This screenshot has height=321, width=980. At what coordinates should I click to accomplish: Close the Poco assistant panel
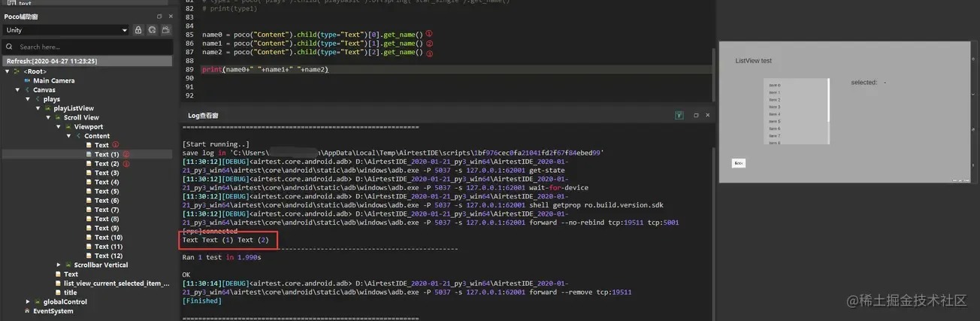170,16
